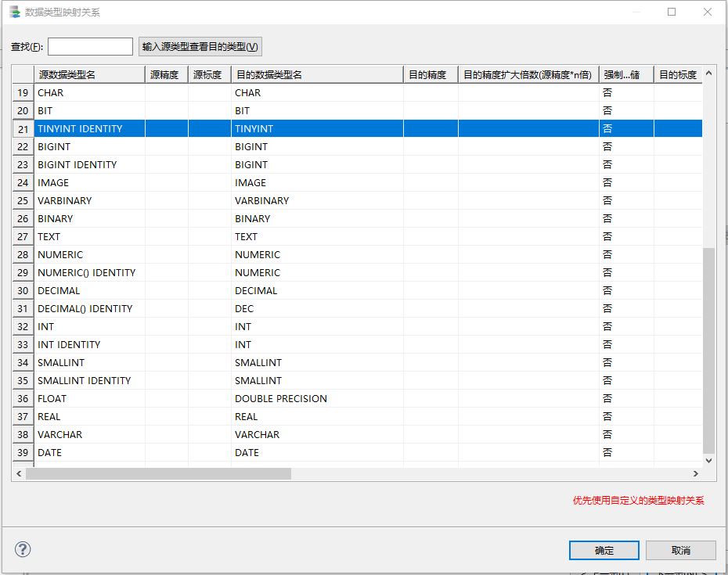This screenshot has height=575, width=728.
Task: Click the 确定 button
Action: (604, 551)
